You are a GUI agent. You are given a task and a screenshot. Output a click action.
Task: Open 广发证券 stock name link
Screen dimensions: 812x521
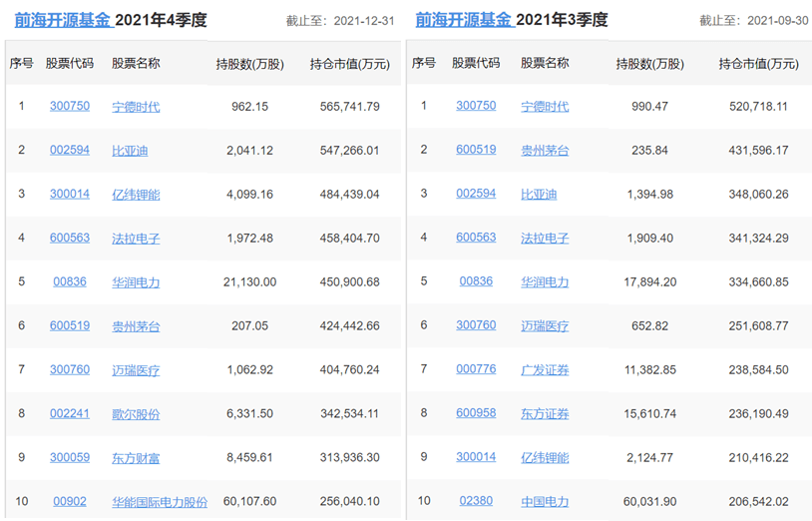545,369
